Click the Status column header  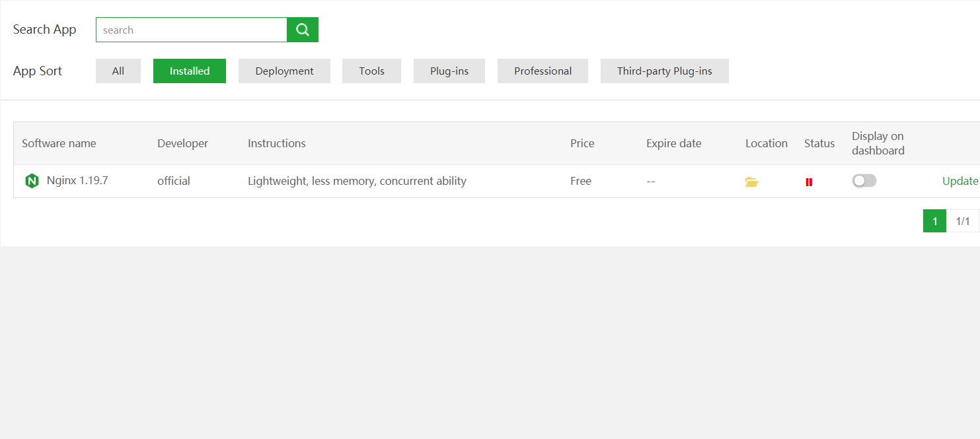[x=819, y=143]
